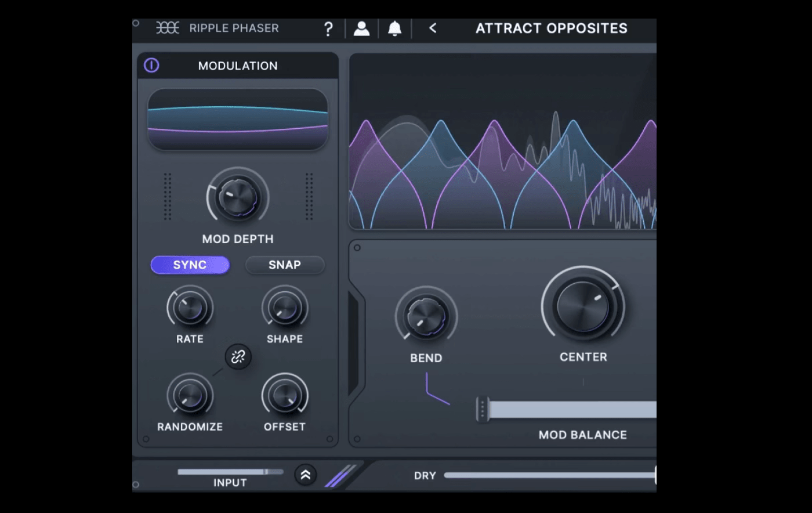
Task: Click the Ripple Phaser wave logo icon
Action: (168, 28)
